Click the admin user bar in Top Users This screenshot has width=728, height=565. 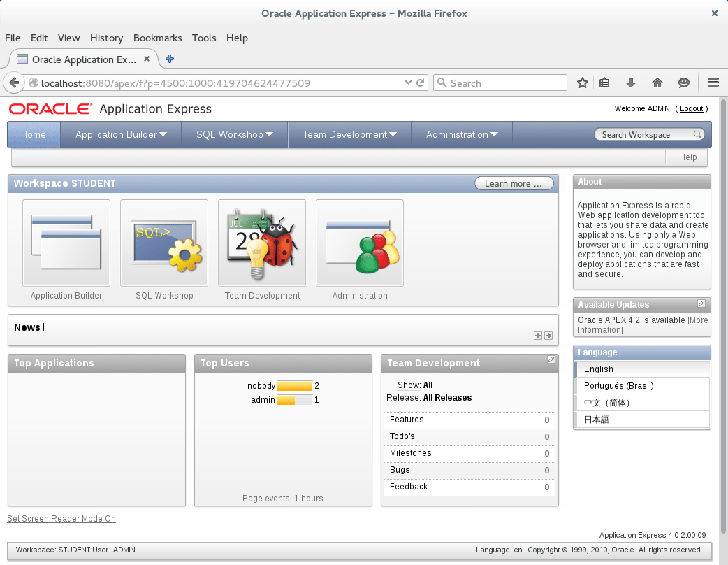(294, 399)
